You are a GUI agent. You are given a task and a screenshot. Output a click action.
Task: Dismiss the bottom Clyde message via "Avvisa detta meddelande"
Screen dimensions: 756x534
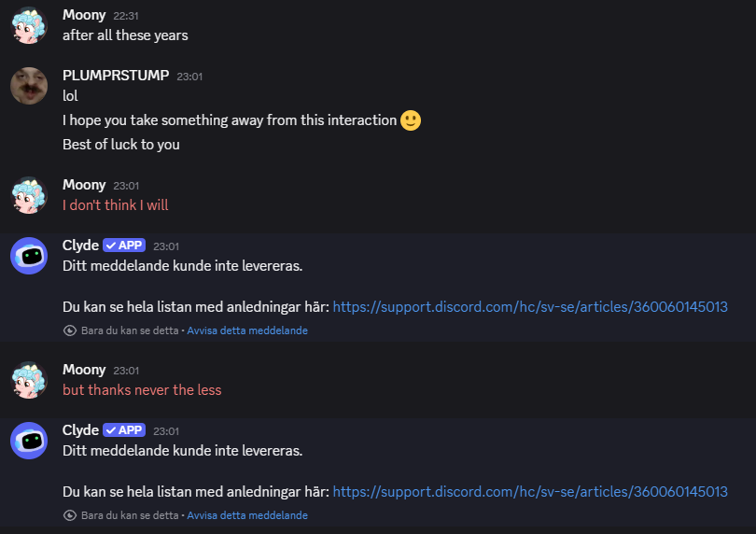click(247, 515)
